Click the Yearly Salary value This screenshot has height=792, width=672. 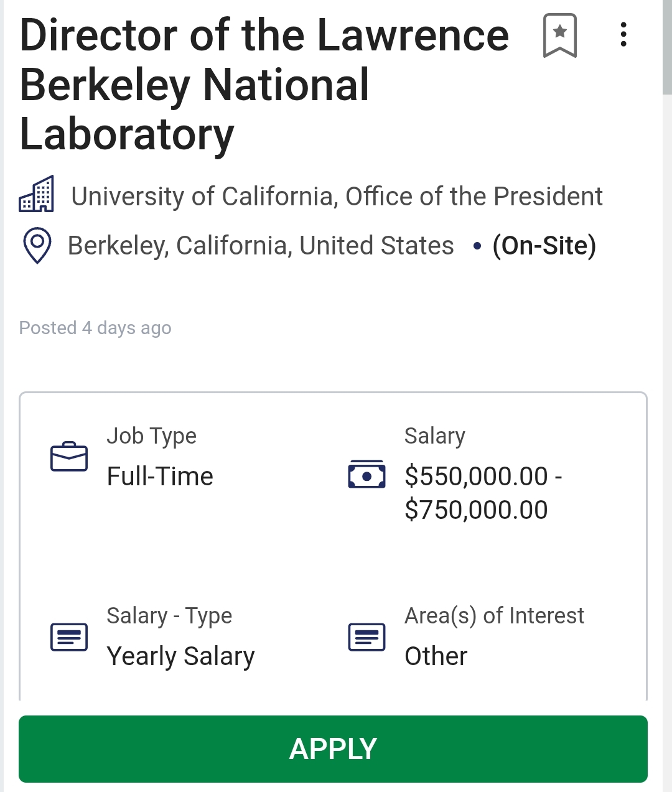[180, 656]
